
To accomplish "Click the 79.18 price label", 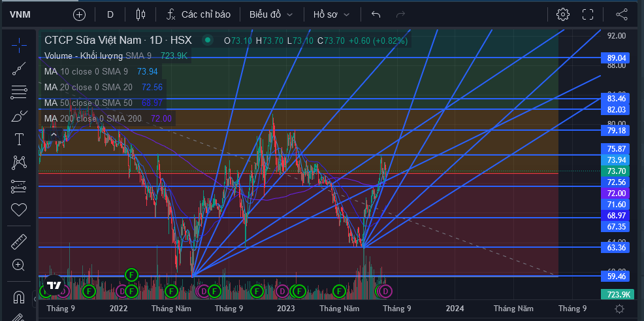I will coord(615,130).
